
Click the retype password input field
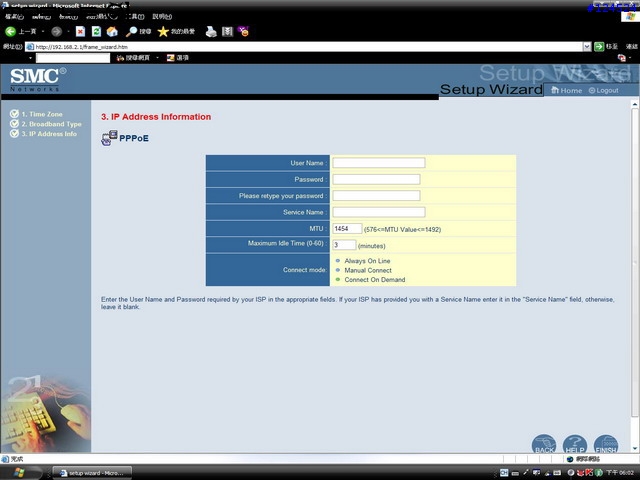[x=376, y=196]
